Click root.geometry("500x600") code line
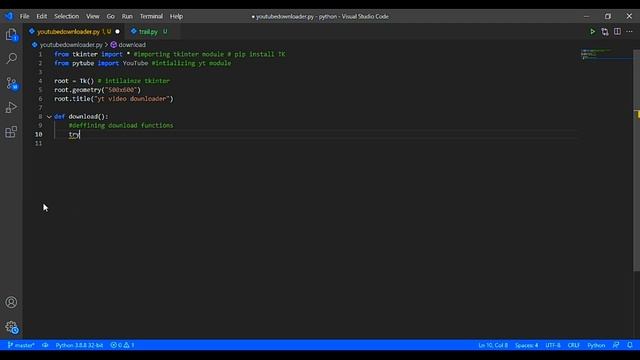This screenshot has height=360, width=640. (98, 90)
